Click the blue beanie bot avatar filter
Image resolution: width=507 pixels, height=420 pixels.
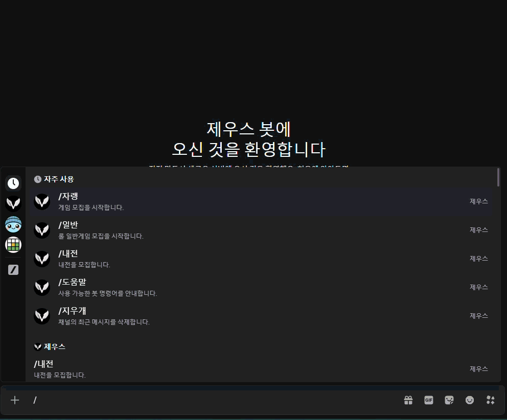tap(13, 224)
